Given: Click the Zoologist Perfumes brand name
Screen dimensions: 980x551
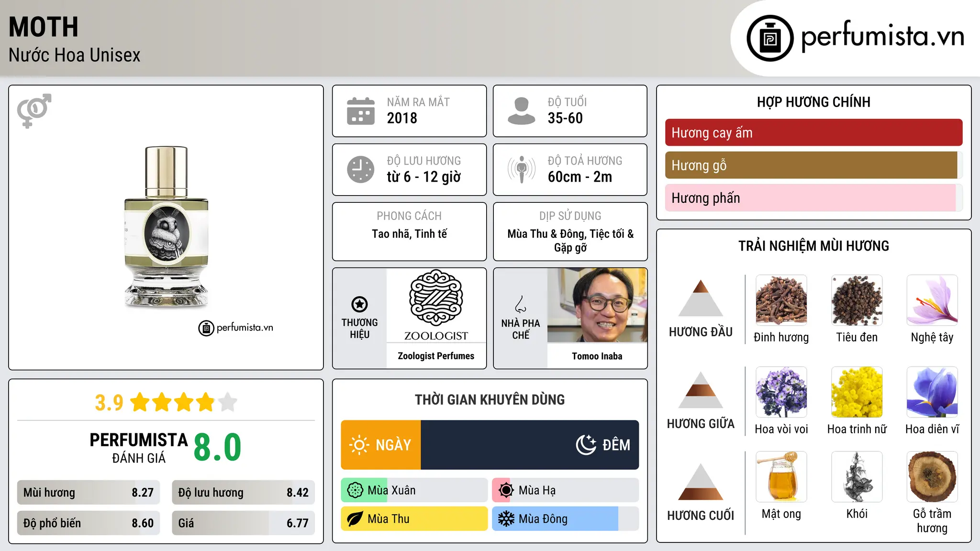Looking at the screenshot, I should tap(436, 356).
